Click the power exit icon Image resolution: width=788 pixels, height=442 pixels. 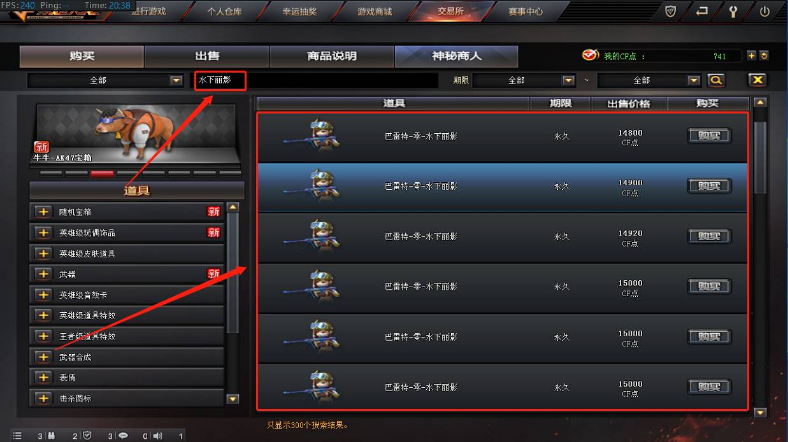764,11
